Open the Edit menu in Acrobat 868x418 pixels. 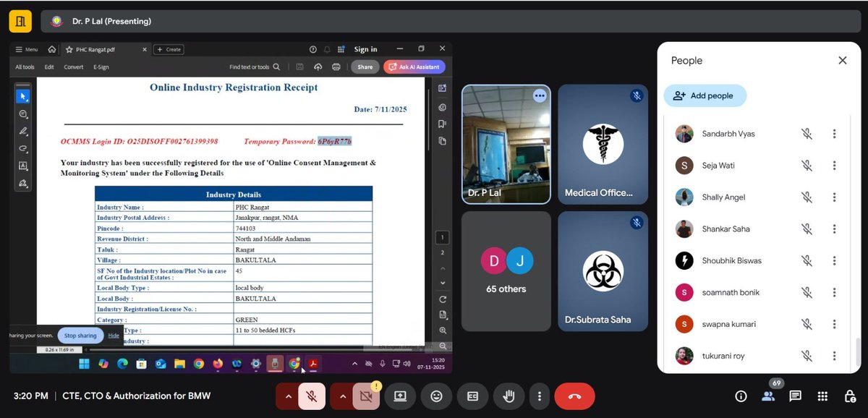[x=48, y=66]
